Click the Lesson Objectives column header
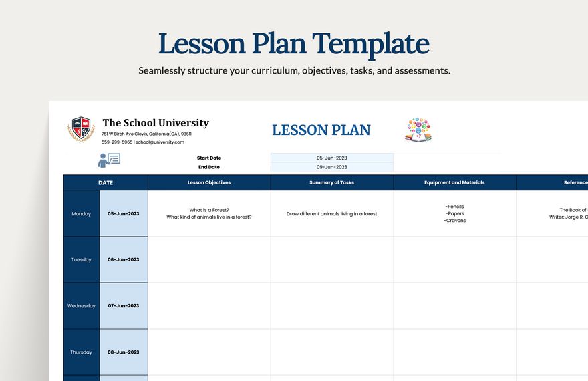Image resolution: width=588 pixels, height=381 pixels. point(209,182)
